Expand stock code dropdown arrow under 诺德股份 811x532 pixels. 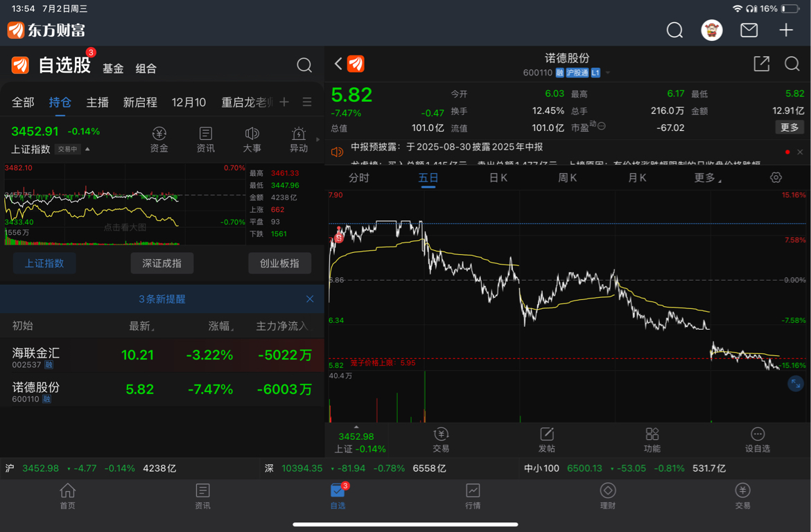[x=608, y=73]
